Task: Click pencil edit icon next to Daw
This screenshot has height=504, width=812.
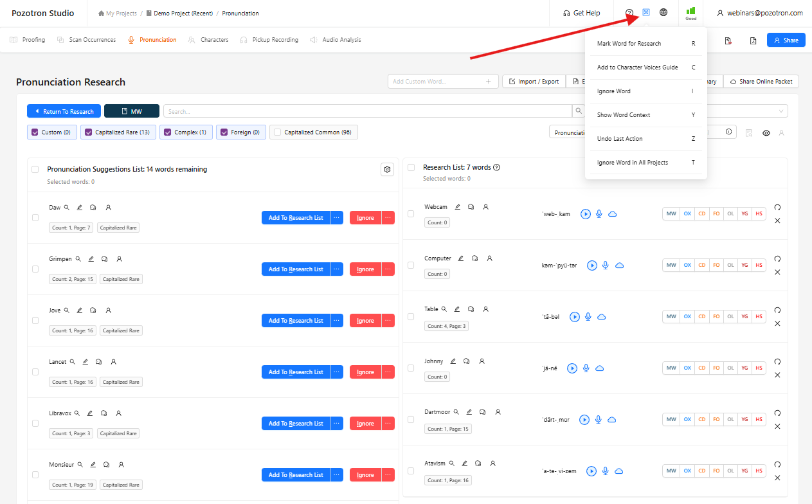Action: (80, 208)
